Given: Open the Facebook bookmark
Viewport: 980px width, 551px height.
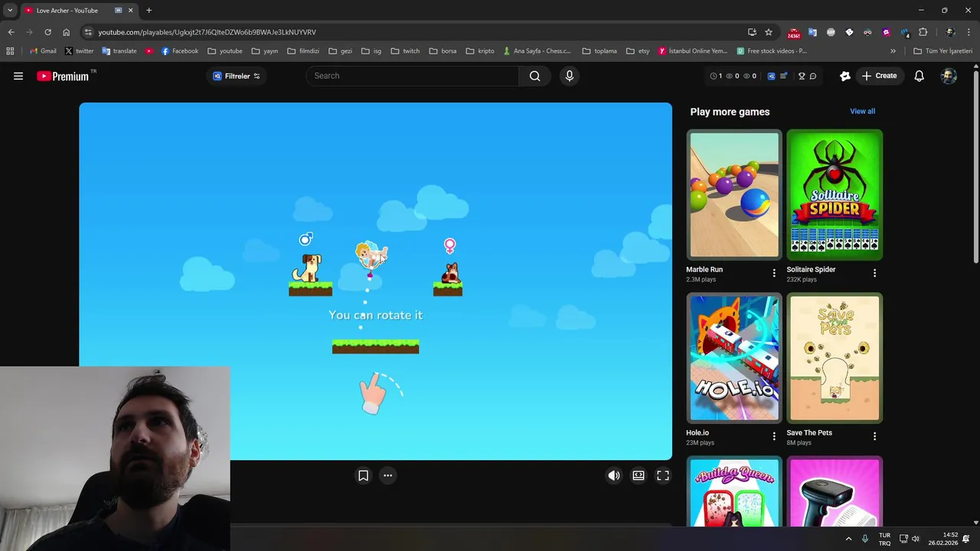Looking at the screenshot, I should pyautogui.click(x=179, y=51).
